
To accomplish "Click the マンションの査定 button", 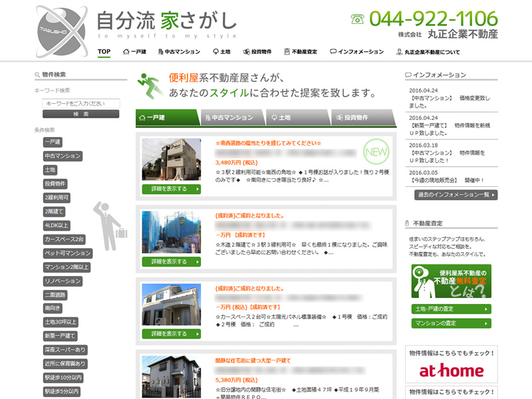I will click(x=451, y=323).
